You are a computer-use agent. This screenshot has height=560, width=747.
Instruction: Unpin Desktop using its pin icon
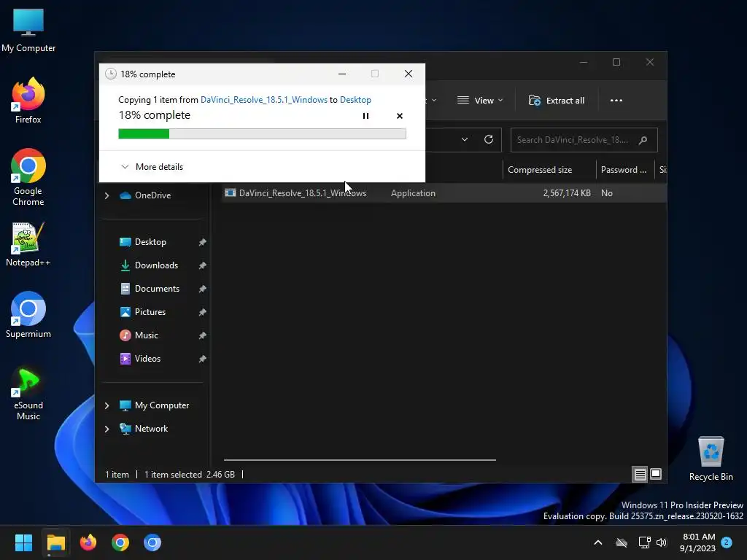tap(202, 242)
